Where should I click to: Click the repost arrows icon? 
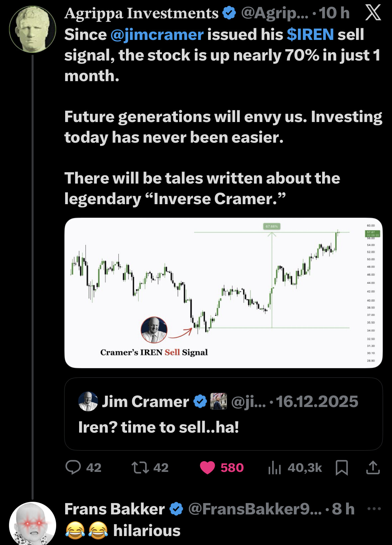140,467
